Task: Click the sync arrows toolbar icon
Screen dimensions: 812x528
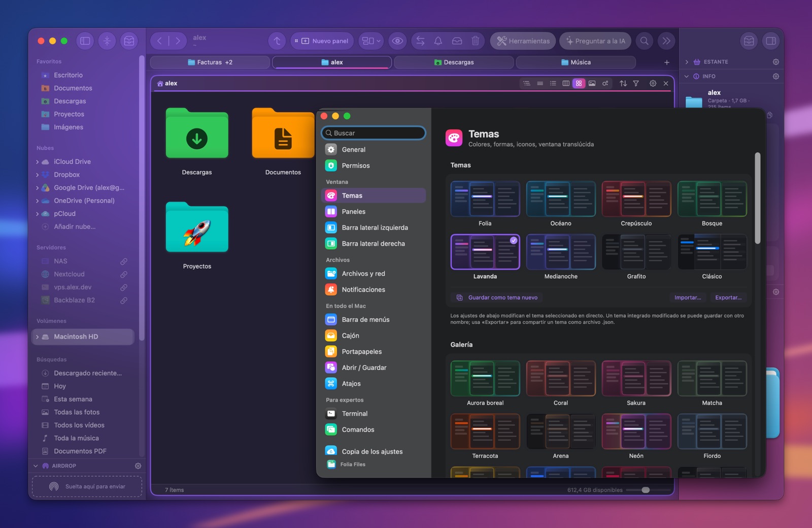Action: (x=420, y=41)
